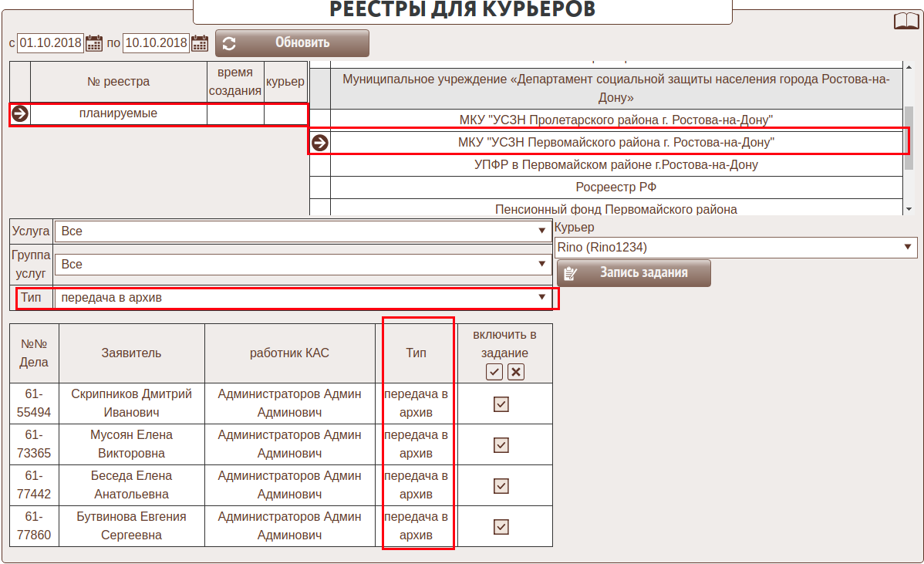Open calendar for the start date
Viewport: 924px width, 564px height.
[x=94, y=43]
